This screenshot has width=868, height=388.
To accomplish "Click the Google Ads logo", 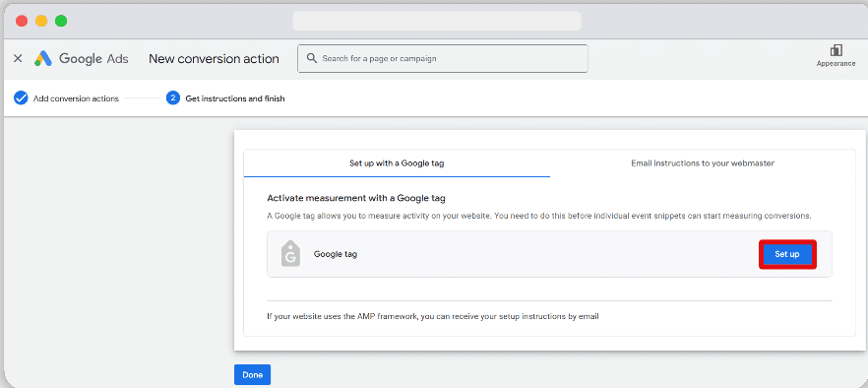I will [x=82, y=58].
